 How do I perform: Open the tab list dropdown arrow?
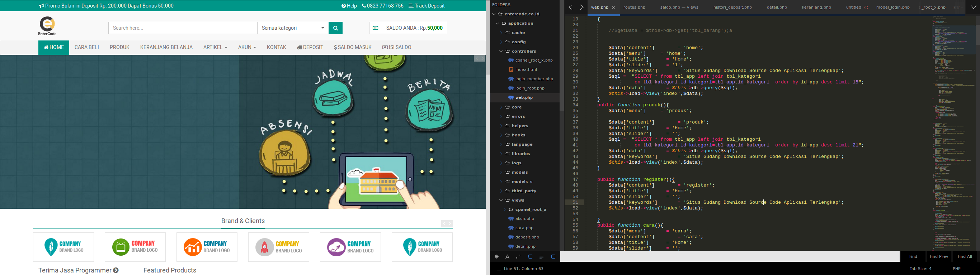(973, 7)
